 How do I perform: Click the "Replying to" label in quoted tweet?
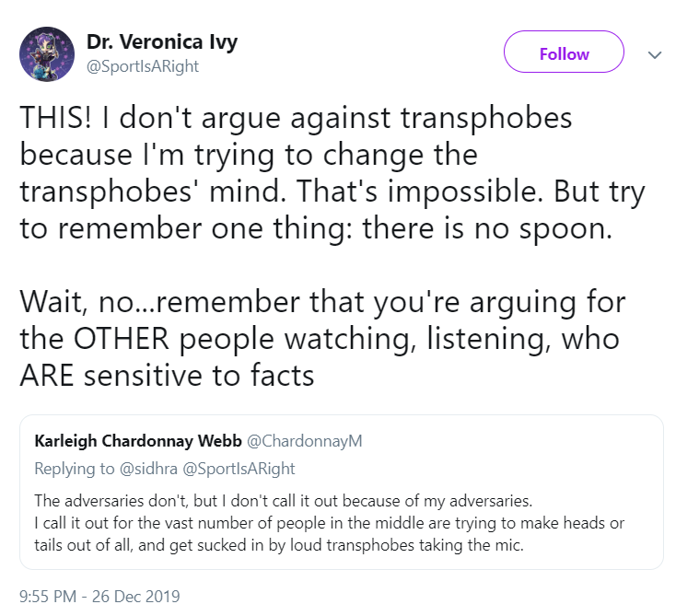point(74,469)
